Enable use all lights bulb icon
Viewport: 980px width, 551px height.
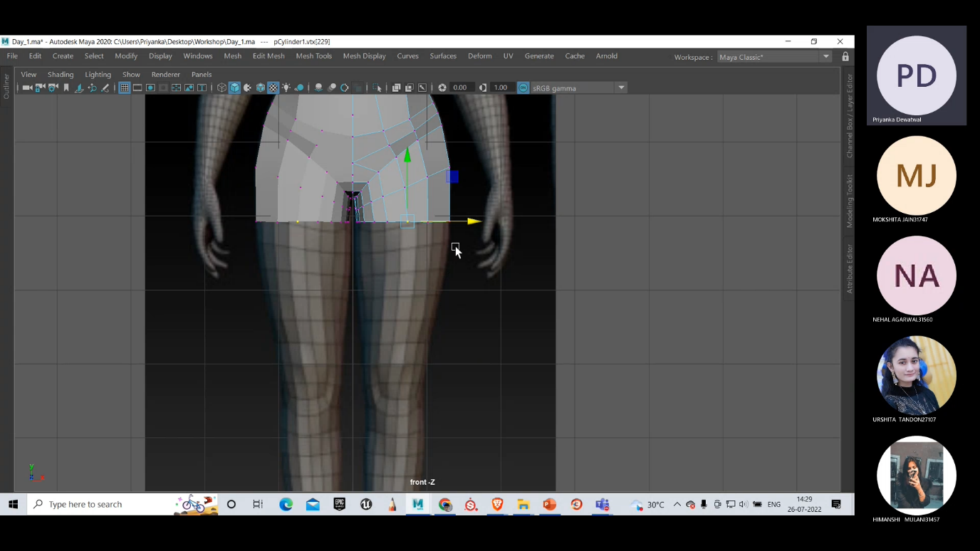pyautogui.click(x=286, y=88)
